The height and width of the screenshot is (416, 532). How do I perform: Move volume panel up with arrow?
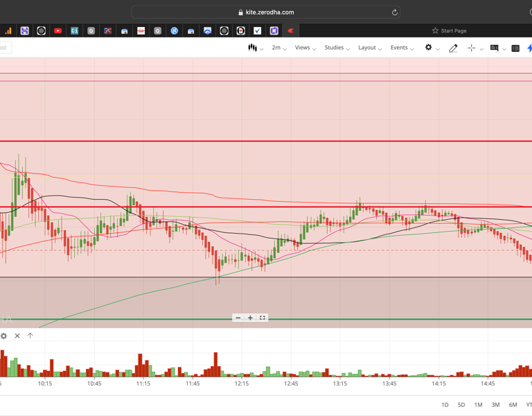(x=30, y=336)
